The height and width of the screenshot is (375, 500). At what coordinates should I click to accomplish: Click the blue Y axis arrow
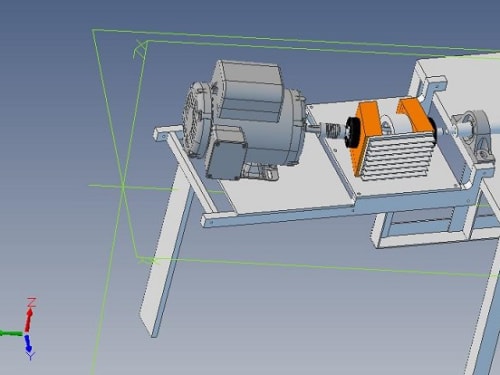(28, 343)
